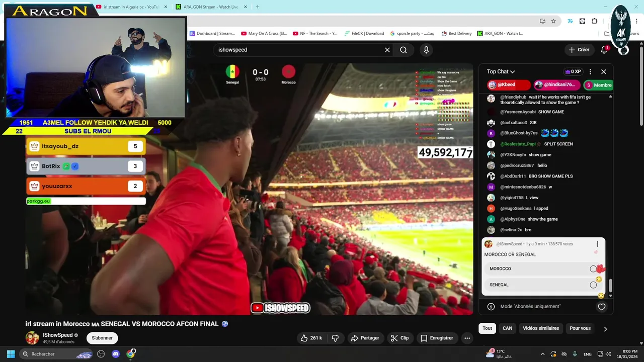Open the Créer menu

pos(579,50)
